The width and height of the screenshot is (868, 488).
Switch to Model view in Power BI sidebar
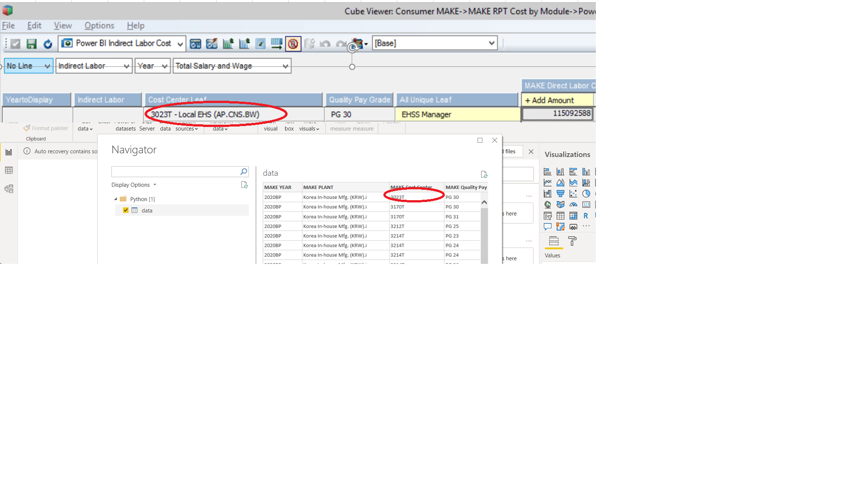(x=9, y=189)
